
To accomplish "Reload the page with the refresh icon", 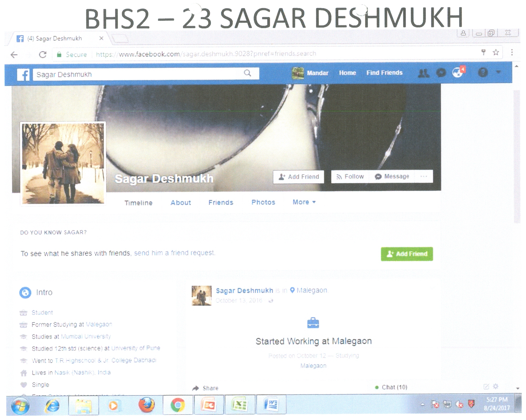I will tap(43, 54).
